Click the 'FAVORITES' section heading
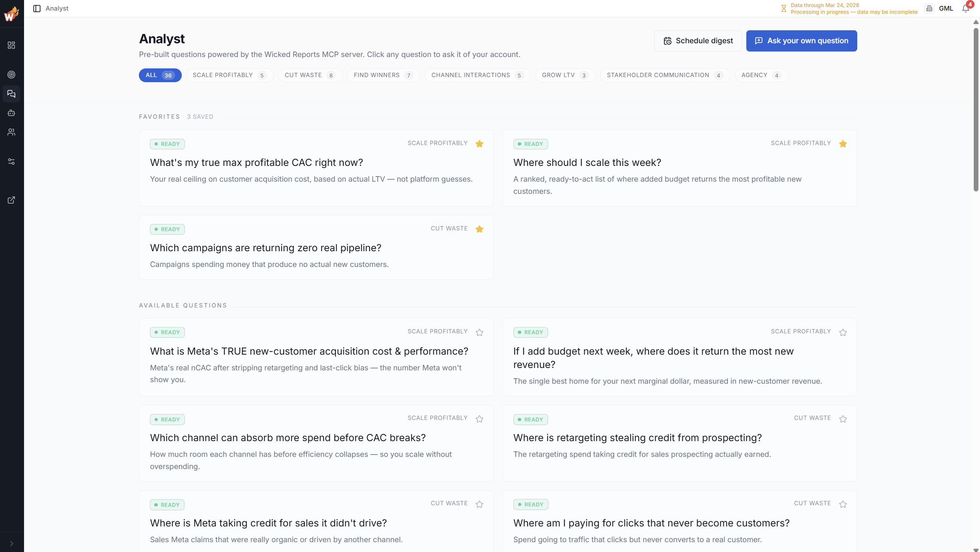980x552 pixels. 159,117
